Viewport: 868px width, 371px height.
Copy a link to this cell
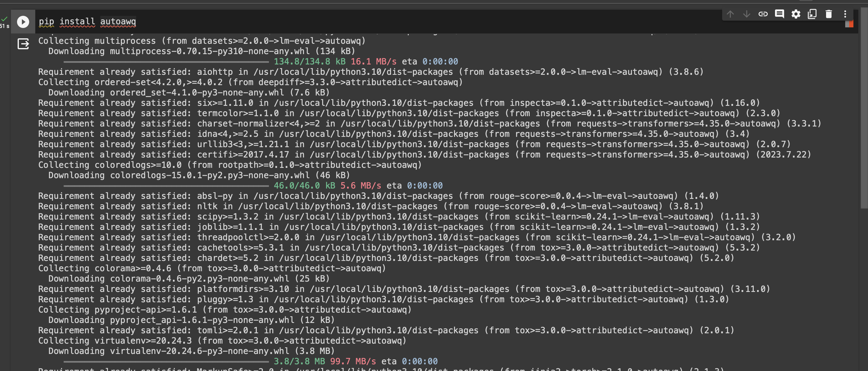pyautogui.click(x=763, y=14)
